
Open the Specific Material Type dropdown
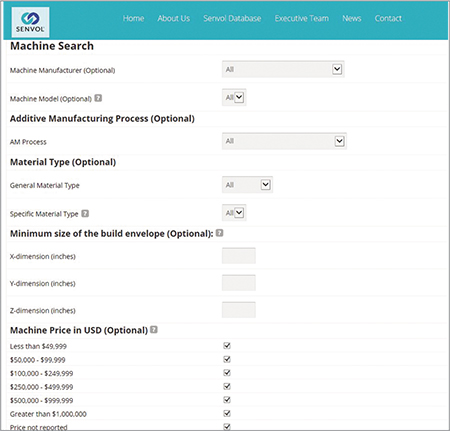pyautogui.click(x=234, y=213)
